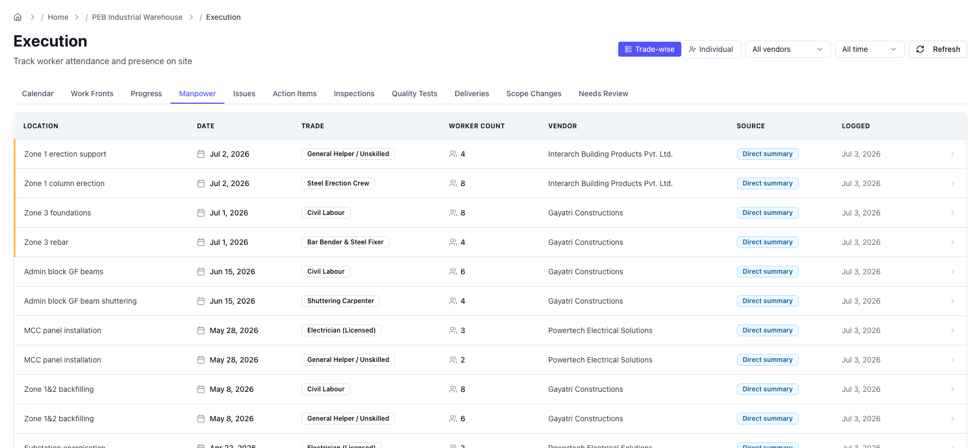Click Gayatri Constructions in Admin block GF beams row
Viewport: 980px width, 448px height.
[x=586, y=272]
